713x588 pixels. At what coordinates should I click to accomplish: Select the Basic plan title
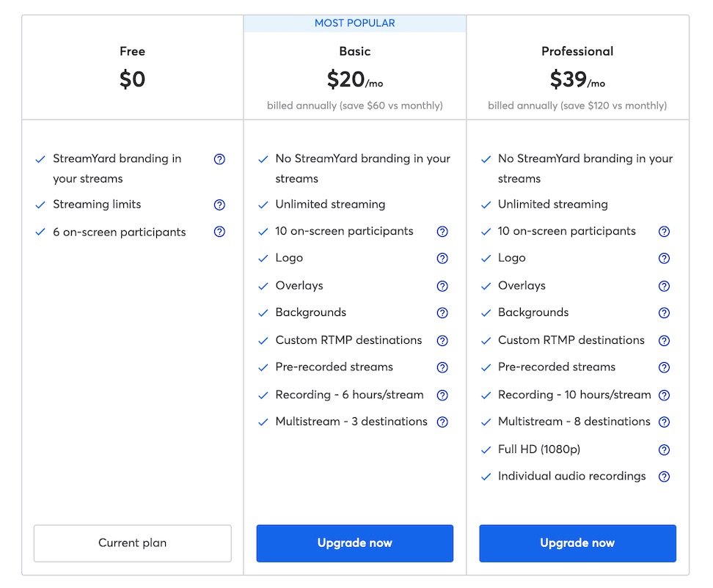tap(355, 51)
